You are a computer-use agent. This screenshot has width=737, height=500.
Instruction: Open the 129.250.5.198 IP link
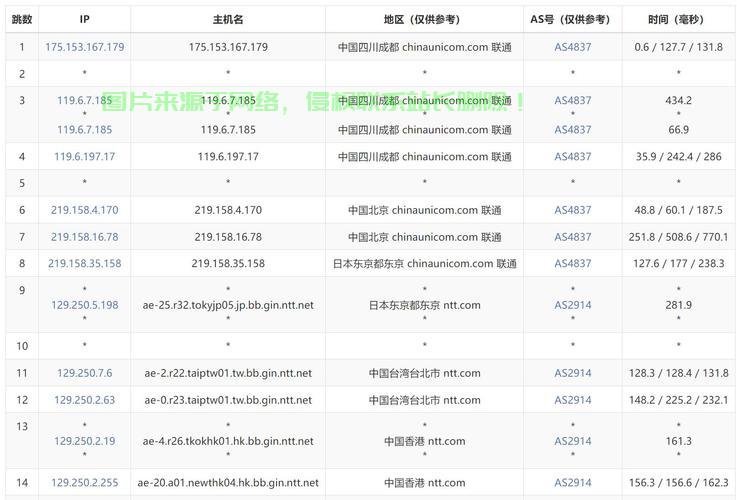click(x=84, y=305)
